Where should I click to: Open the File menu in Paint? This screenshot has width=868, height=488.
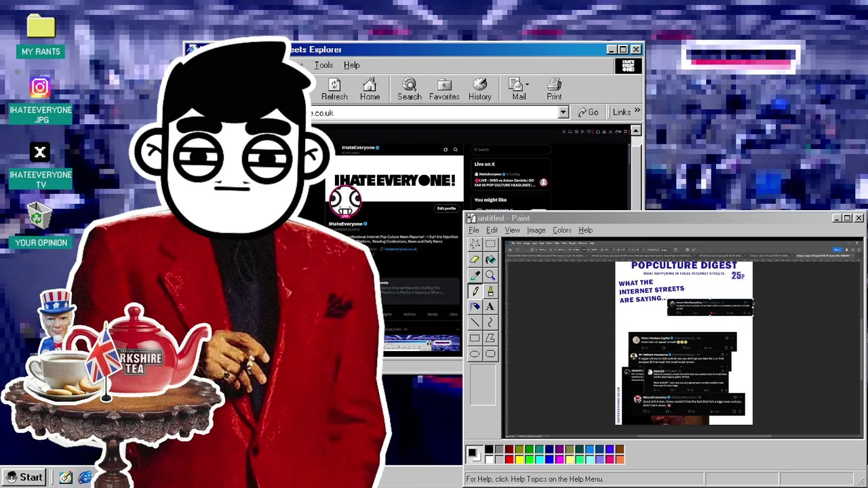click(473, 230)
